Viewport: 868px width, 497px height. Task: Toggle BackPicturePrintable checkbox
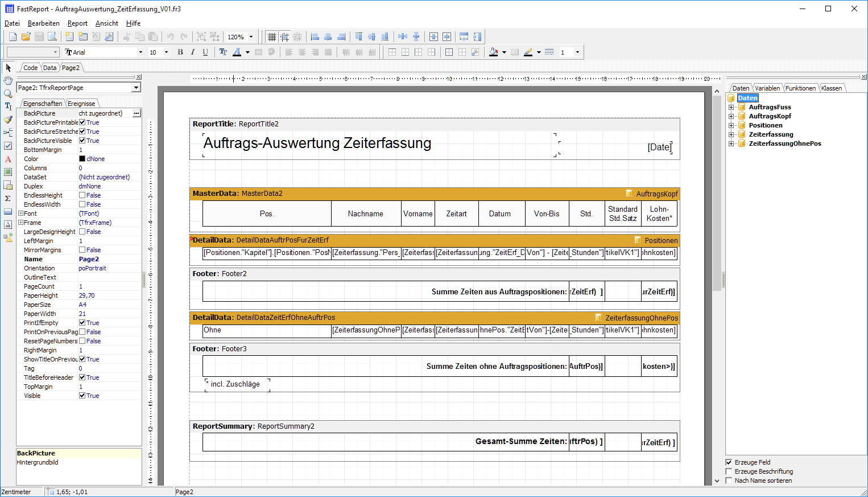pyautogui.click(x=82, y=122)
